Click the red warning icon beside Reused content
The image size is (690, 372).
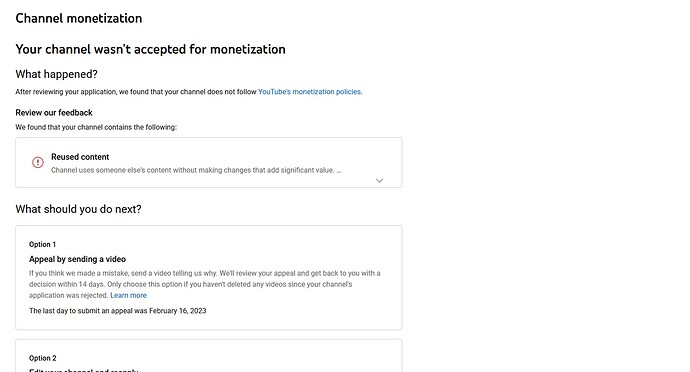[x=38, y=162]
